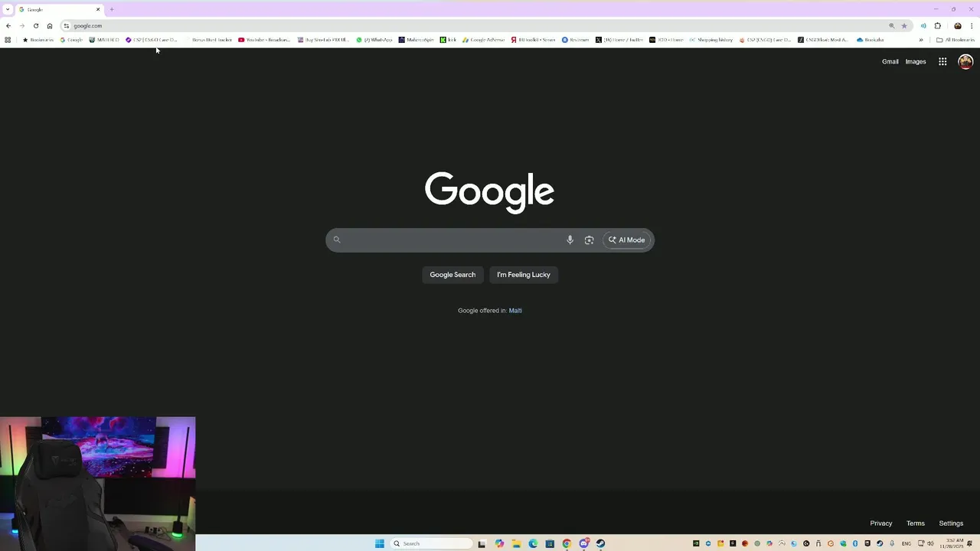
Task: Open the Kick bookmark
Action: (448, 40)
